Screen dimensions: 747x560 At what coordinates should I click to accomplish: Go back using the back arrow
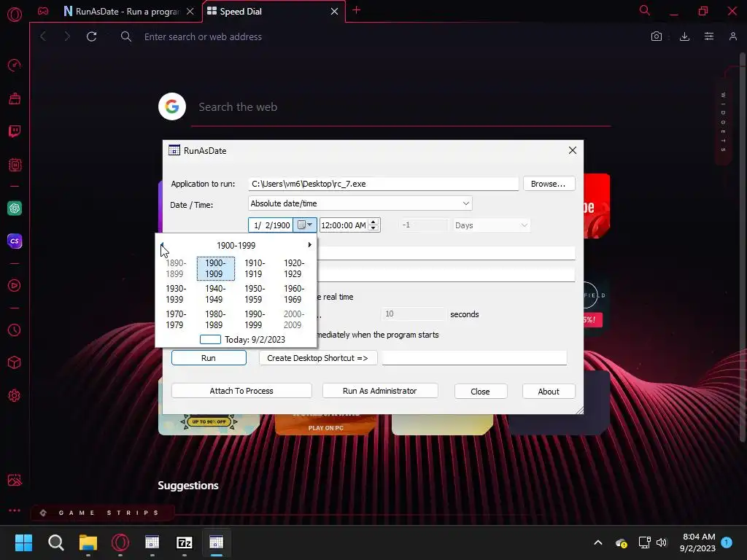tap(43, 36)
